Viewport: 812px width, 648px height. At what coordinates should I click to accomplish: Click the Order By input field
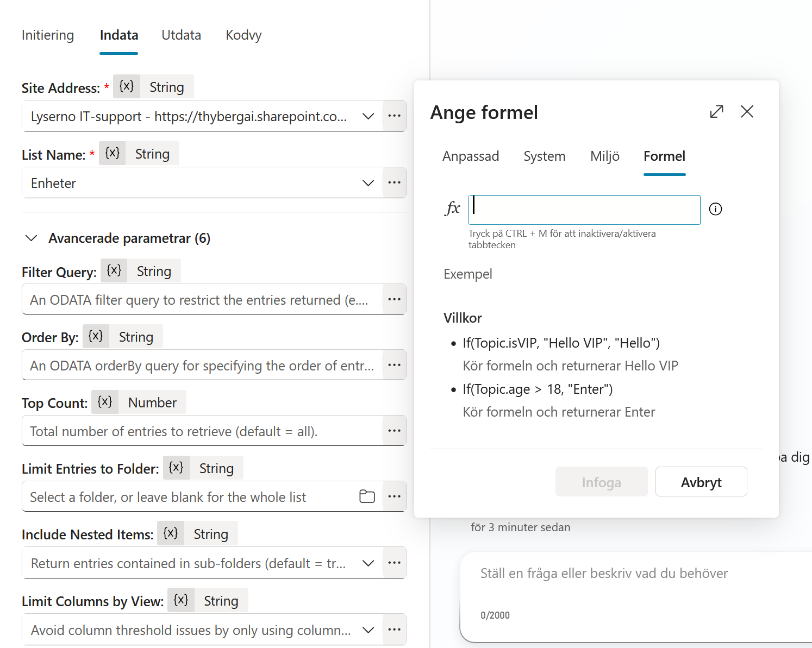(202, 365)
